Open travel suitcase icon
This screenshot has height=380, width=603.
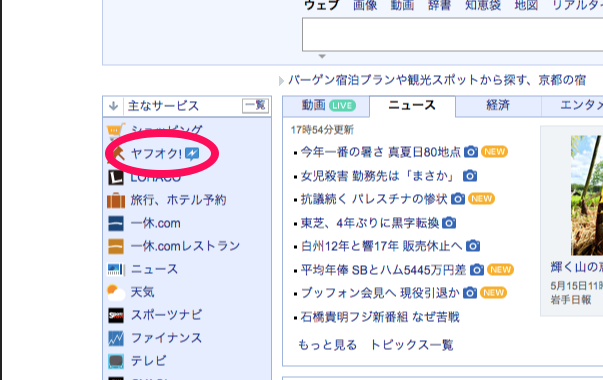click(x=116, y=200)
